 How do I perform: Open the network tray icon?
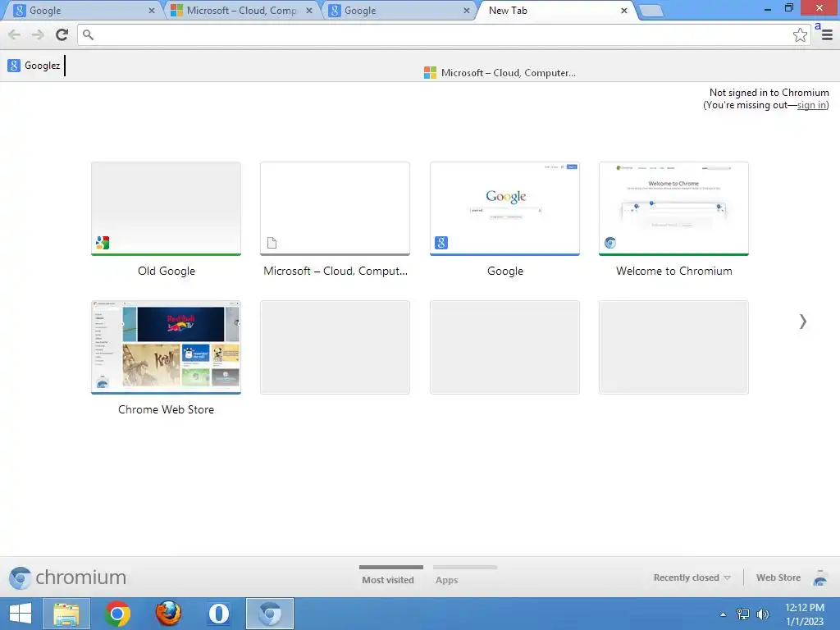click(743, 614)
